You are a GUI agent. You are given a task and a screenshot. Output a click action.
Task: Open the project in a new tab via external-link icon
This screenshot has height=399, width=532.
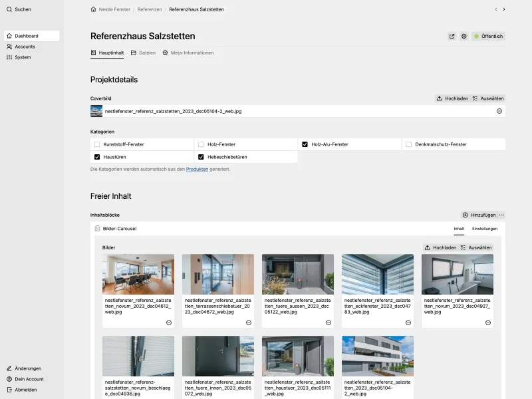[x=453, y=37]
